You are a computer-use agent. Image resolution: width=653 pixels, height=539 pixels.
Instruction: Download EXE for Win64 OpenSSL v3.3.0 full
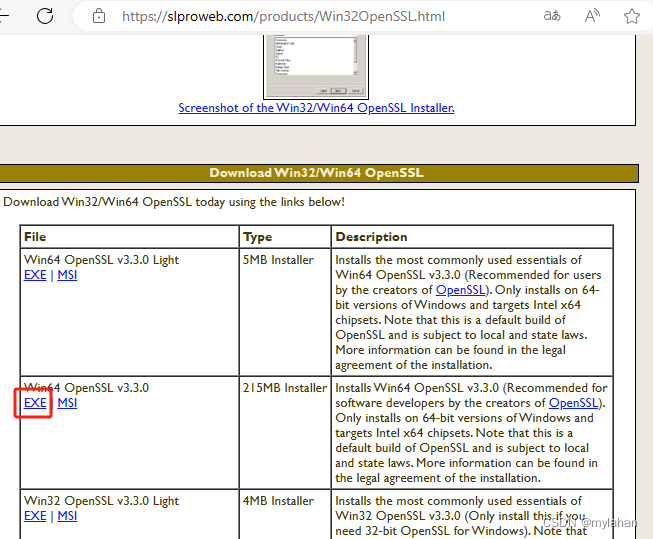35,403
